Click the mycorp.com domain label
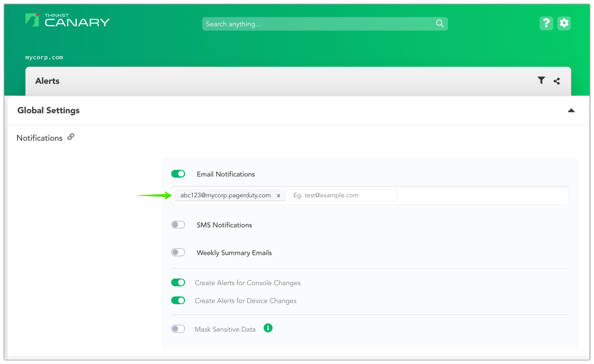 44,57
